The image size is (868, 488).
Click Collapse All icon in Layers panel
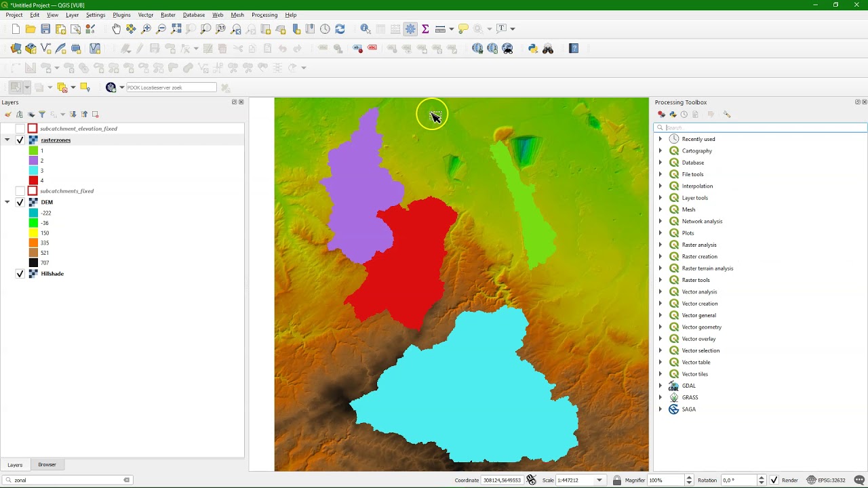[84, 115]
